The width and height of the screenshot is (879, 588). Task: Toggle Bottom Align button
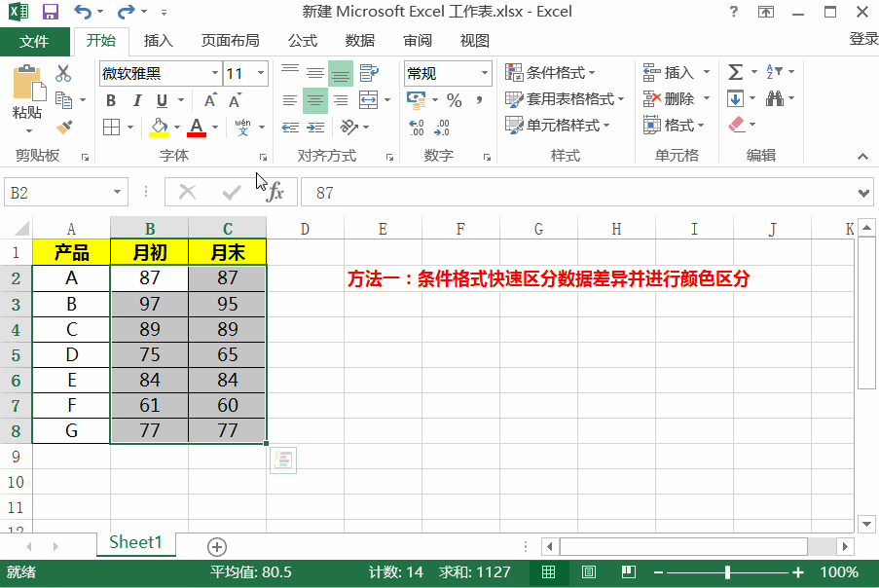point(341,73)
